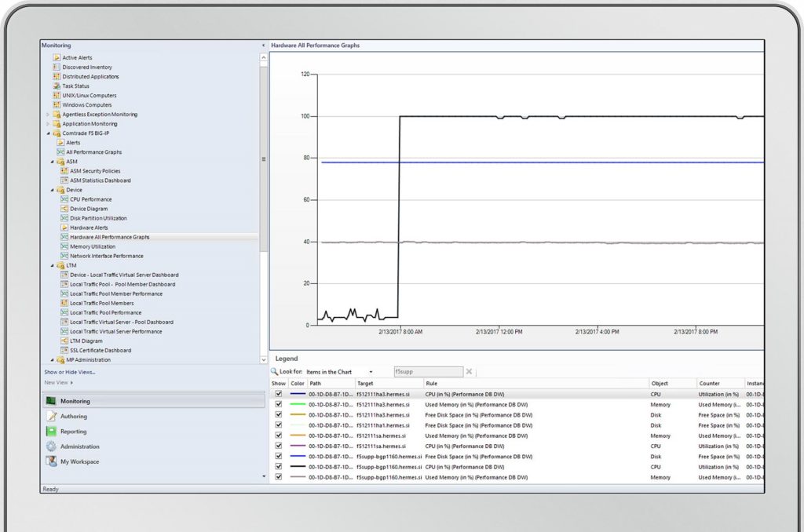Open the Active Alerts view icon
The width and height of the screenshot is (804, 532).
coord(57,58)
